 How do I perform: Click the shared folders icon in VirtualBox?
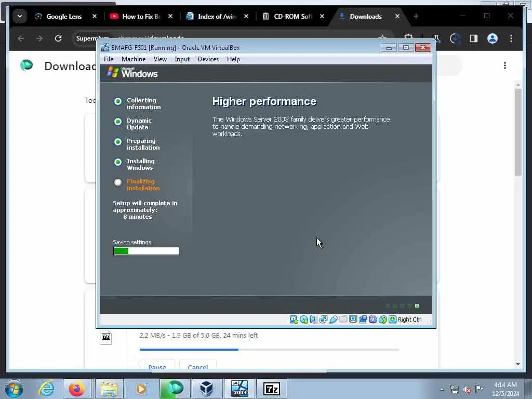coord(343,320)
